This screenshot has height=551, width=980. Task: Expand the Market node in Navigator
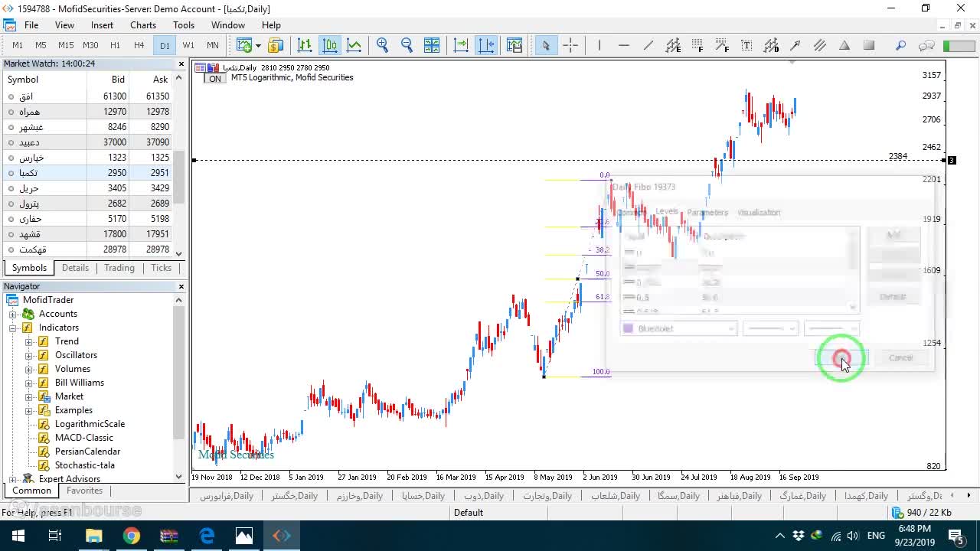[x=29, y=396]
